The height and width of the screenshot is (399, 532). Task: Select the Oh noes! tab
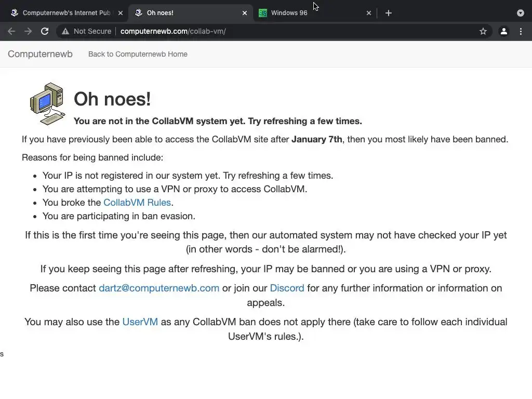point(191,13)
